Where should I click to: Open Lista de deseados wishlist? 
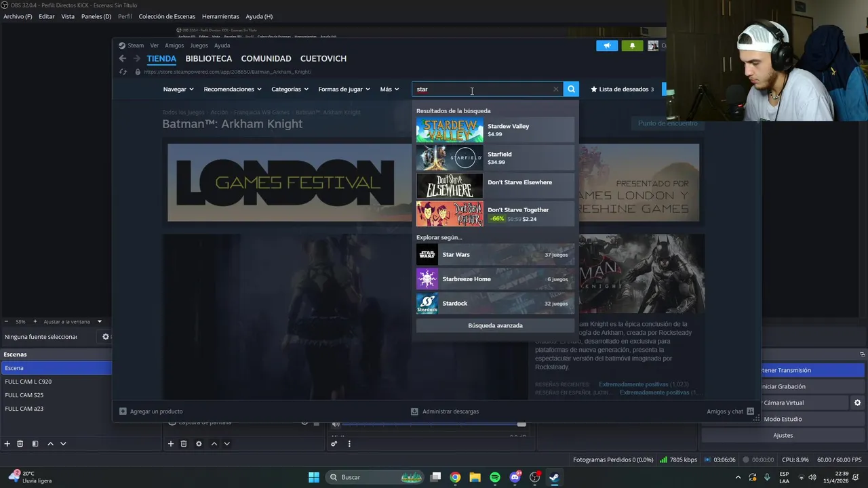(623, 89)
